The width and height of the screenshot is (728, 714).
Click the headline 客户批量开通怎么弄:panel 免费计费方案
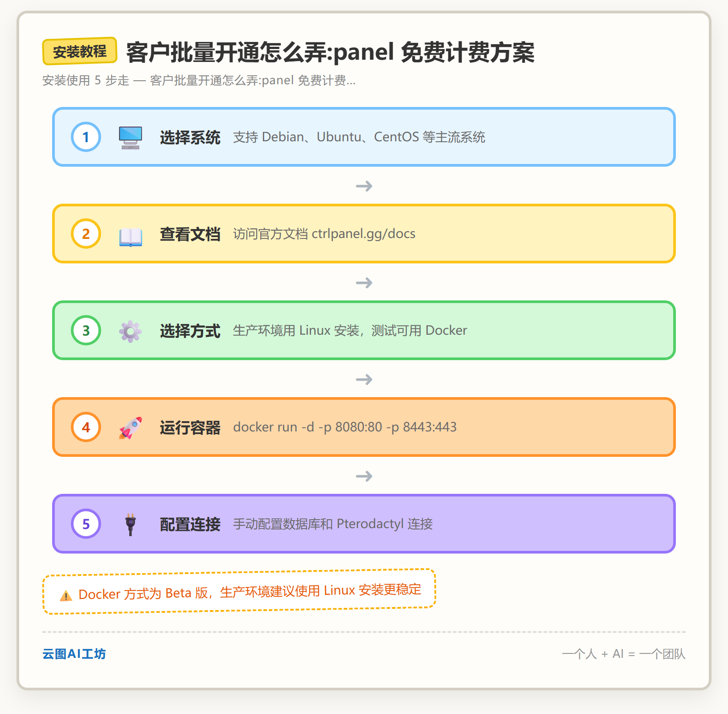point(330,52)
